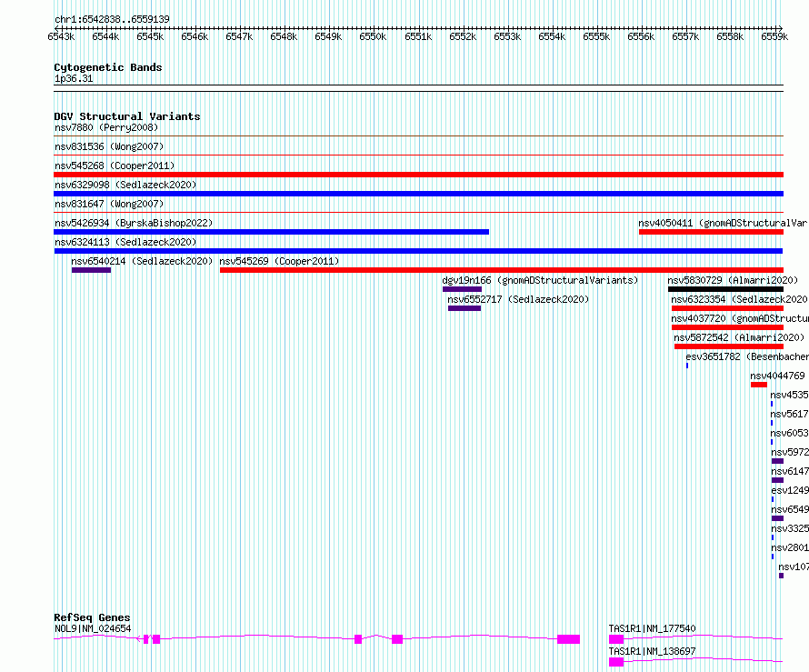Select the black bar of nsv5830729 (Almarri2020)
809x672 pixels.
(726, 289)
